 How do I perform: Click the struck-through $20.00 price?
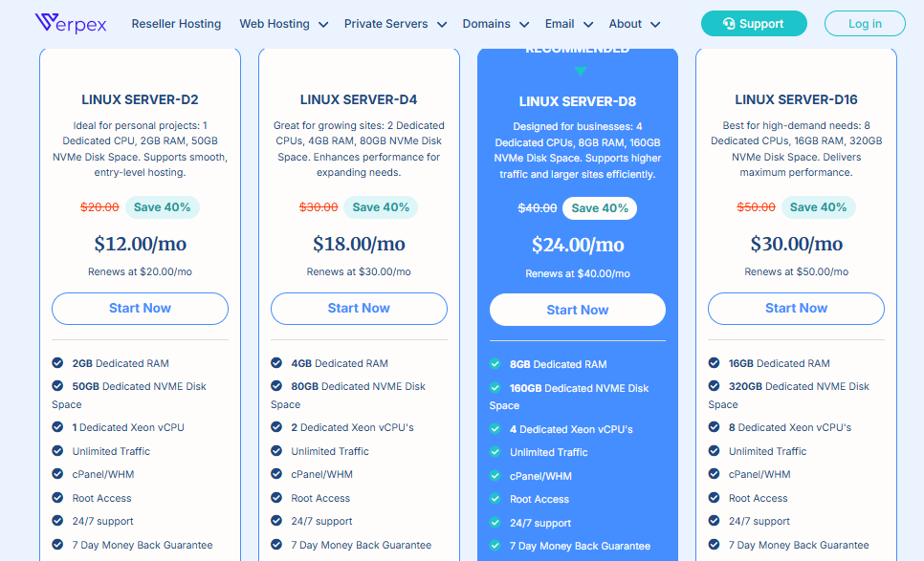point(99,207)
